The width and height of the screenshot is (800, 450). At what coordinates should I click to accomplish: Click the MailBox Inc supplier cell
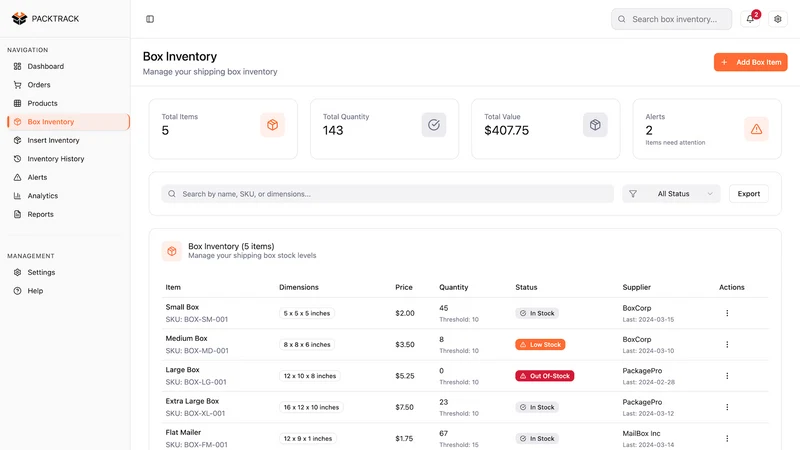pos(641,433)
